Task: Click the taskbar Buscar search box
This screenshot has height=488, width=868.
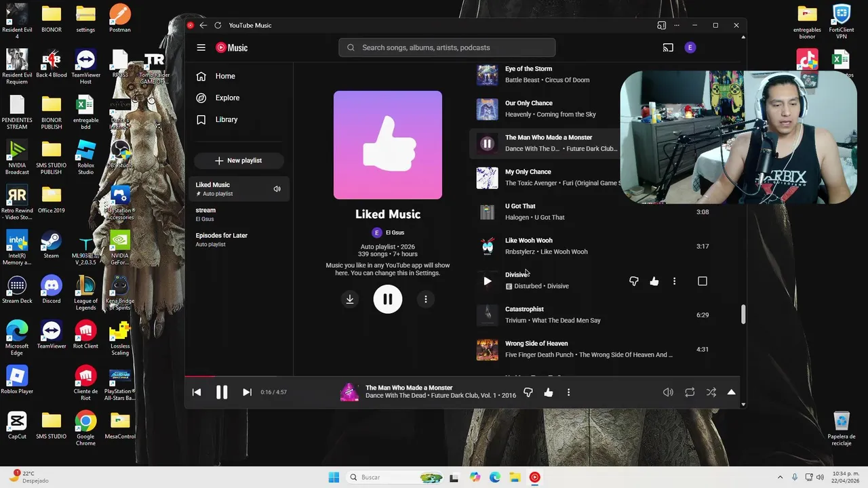Action: point(395,477)
